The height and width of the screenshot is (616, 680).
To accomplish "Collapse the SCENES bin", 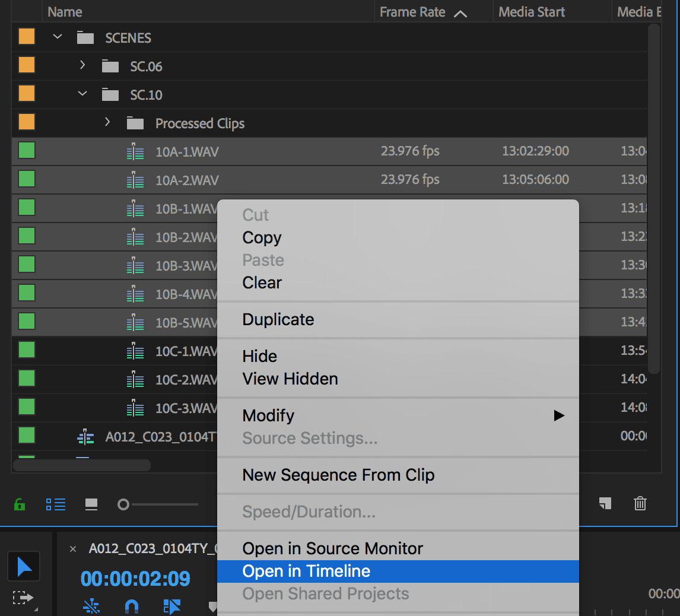I will pos(58,37).
